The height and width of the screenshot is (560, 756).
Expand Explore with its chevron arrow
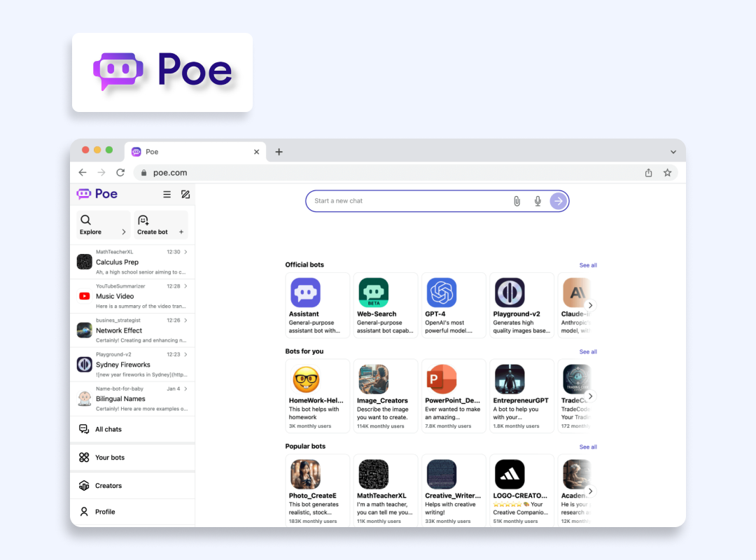124,232
